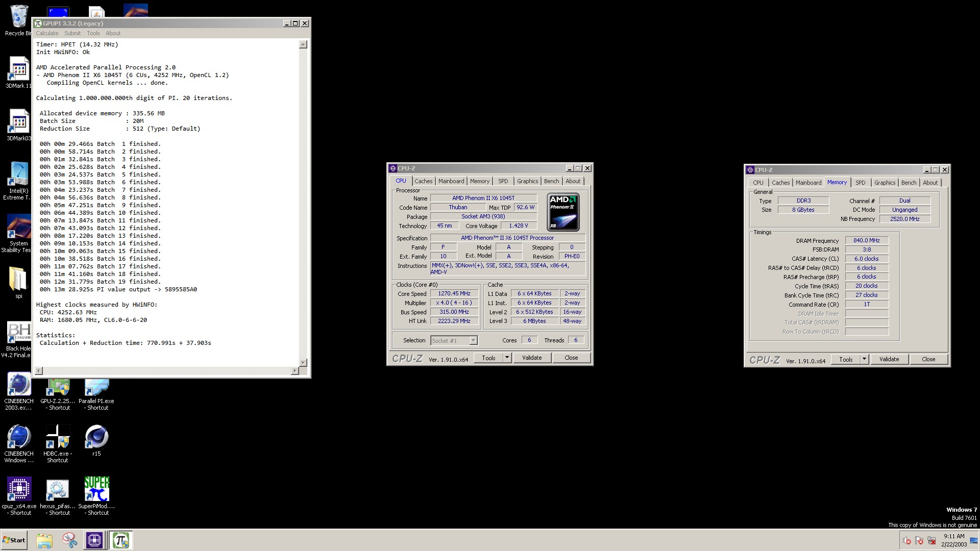Switch to Caches tab in left CPU-Z
Viewport: 980px width, 551px height.
[x=423, y=181]
